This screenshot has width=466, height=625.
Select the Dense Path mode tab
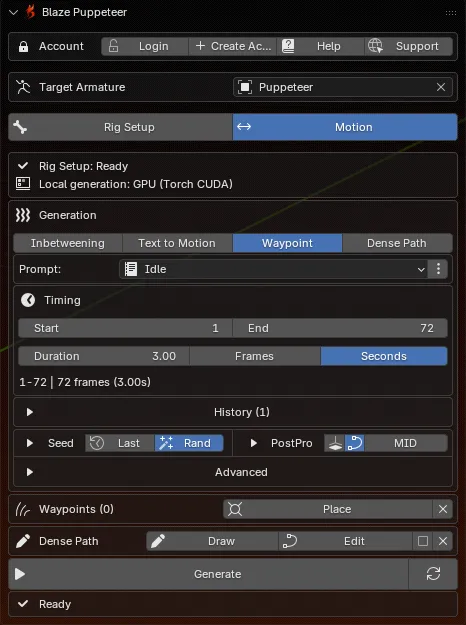point(397,243)
